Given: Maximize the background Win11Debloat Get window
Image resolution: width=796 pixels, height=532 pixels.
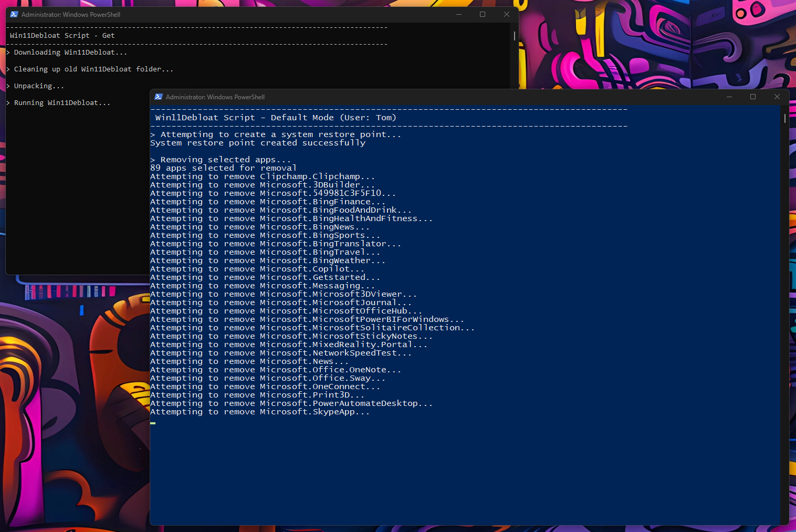Looking at the screenshot, I should [483, 15].
